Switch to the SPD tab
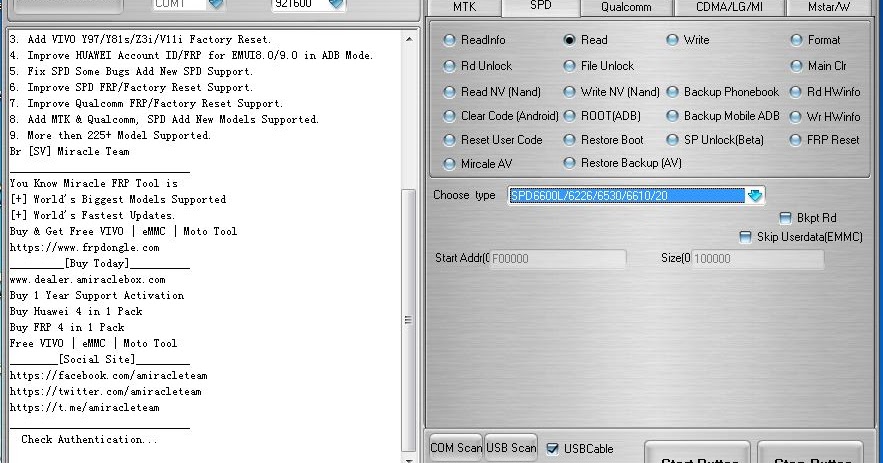This screenshot has height=463, width=883. coord(541,6)
